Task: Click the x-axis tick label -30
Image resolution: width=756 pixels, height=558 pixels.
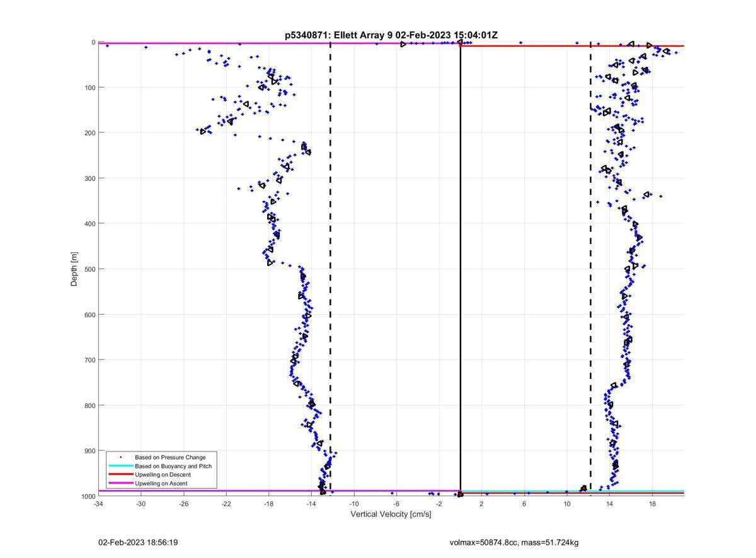Action: [x=141, y=504]
